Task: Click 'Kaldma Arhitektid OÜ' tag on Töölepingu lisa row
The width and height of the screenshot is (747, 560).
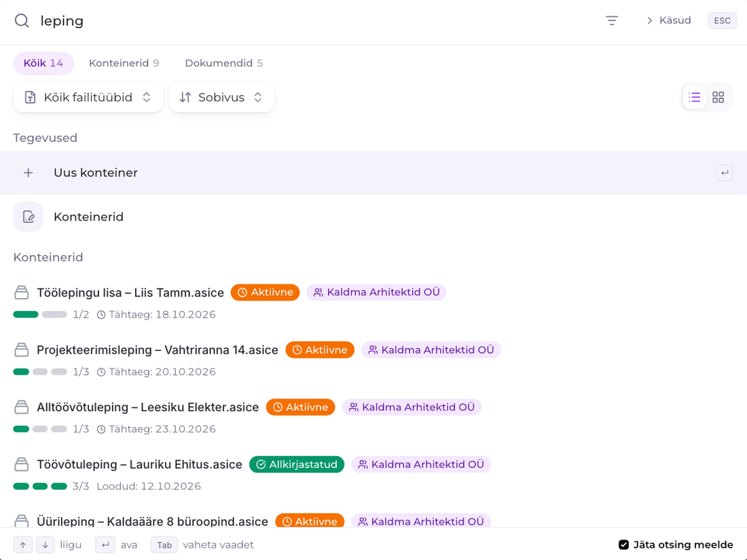Action: [x=376, y=293]
